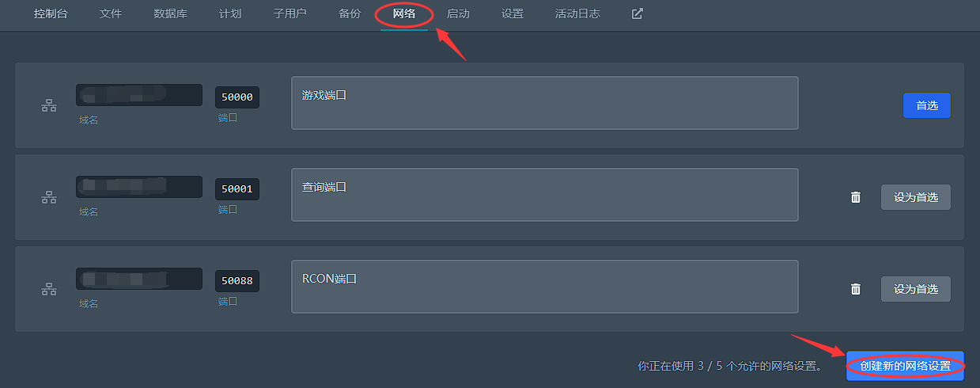Open the 网络 tab
Image resolution: width=980 pixels, height=388 pixels.
coord(404,14)
